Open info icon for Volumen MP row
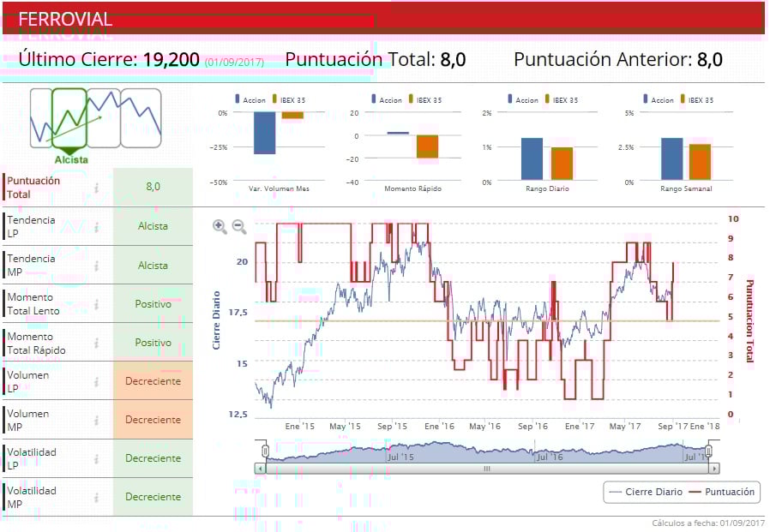Image resolution: width=776 pixels, height=532 pixels. coord(97,421)
